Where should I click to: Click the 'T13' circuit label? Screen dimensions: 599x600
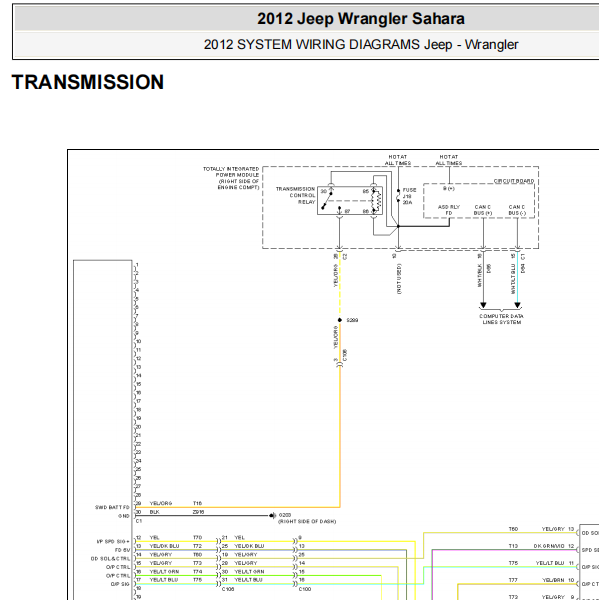[x=513, y=546]
